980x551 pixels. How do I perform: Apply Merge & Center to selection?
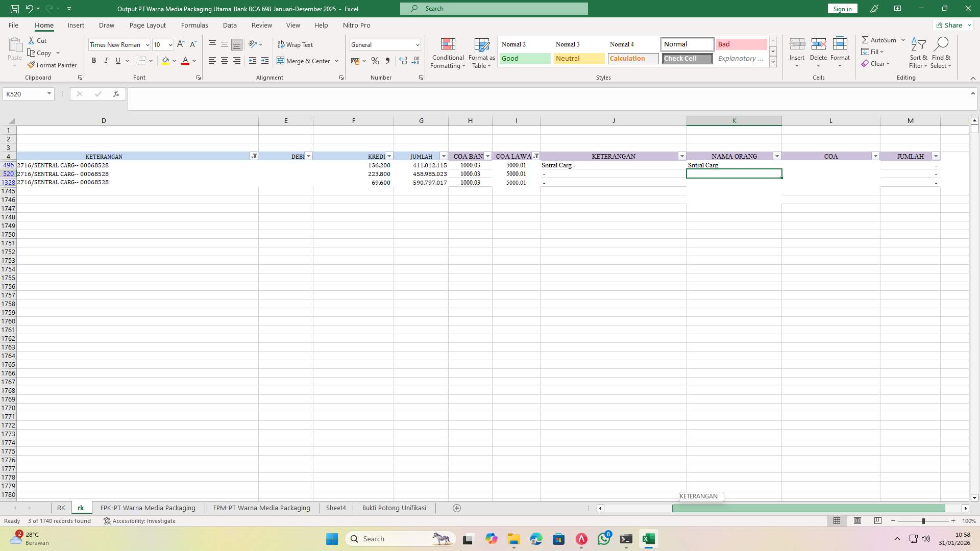coord(304,61)
